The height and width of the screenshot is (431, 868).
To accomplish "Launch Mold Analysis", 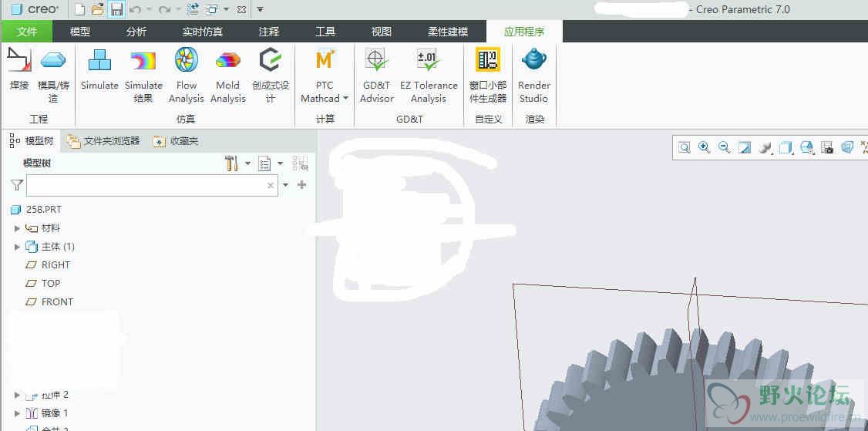I will point(228,76).
